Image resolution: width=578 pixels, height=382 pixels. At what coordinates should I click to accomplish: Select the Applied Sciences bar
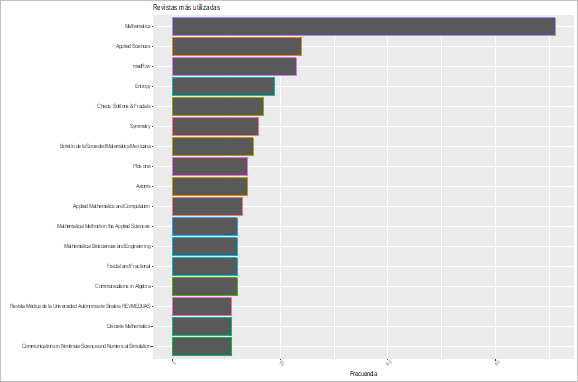(237, 46)
